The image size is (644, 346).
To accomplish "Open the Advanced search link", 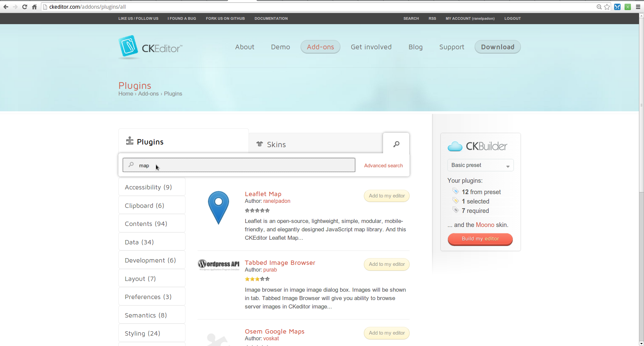I will 383,166.
